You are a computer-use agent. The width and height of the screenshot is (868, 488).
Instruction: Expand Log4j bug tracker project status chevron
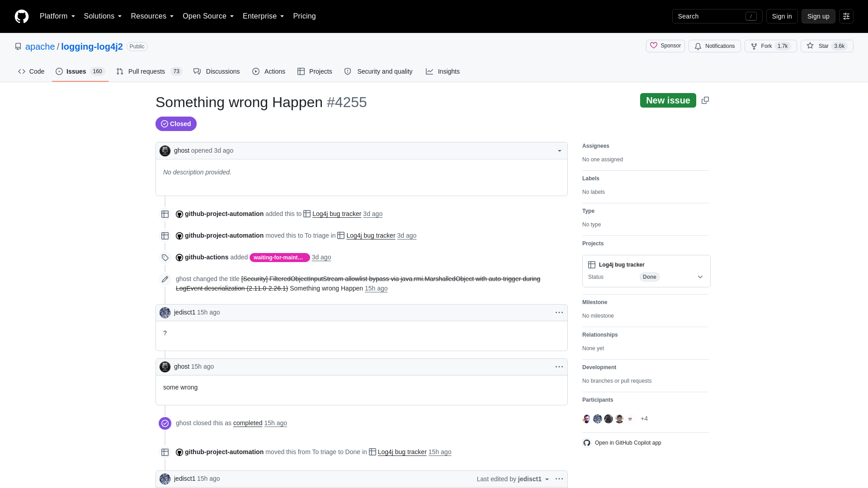[x=700, y=277]
